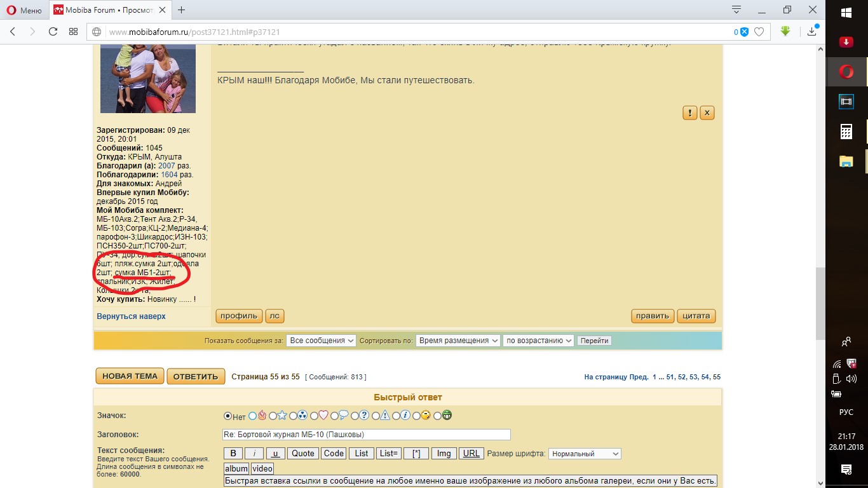Open Speed Dial start page grid
The width and height of the screenshot is (868, 488).
[73, 31]
